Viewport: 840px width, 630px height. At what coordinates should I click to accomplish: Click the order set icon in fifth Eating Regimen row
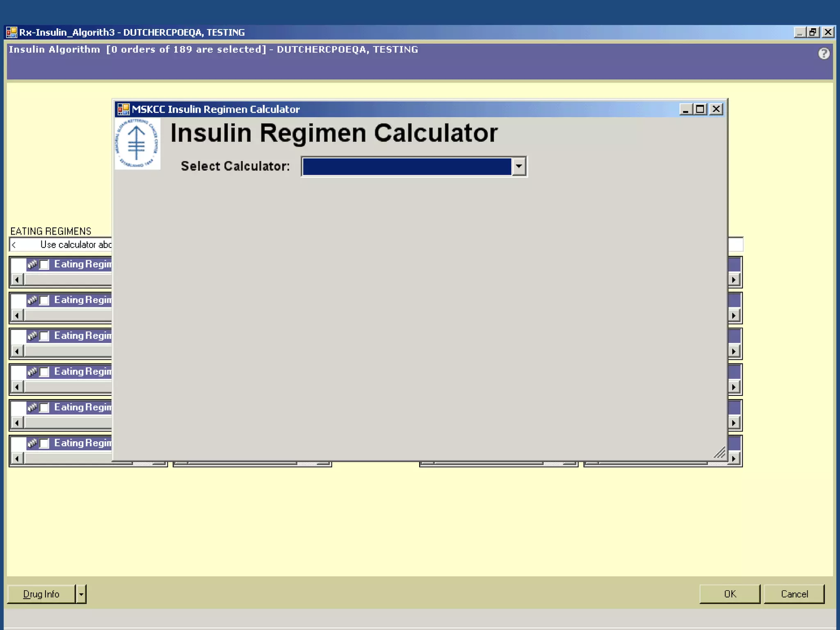click(32, 407)
